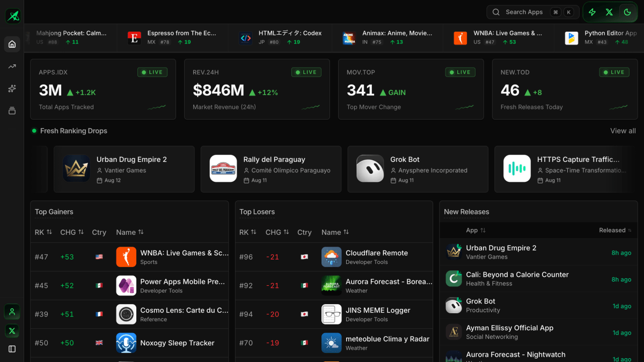Open Animax Anime ticker icon

tap(349, 38)
